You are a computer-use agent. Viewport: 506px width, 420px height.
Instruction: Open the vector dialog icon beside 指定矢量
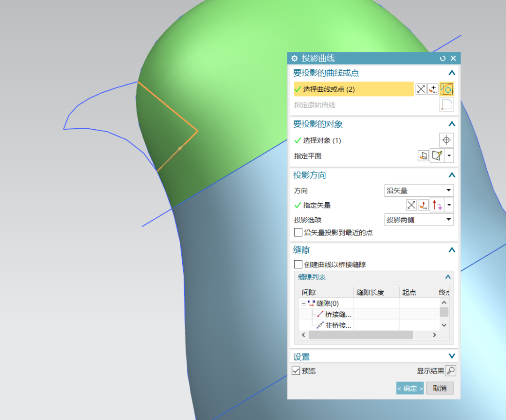(x=424, y=205)
